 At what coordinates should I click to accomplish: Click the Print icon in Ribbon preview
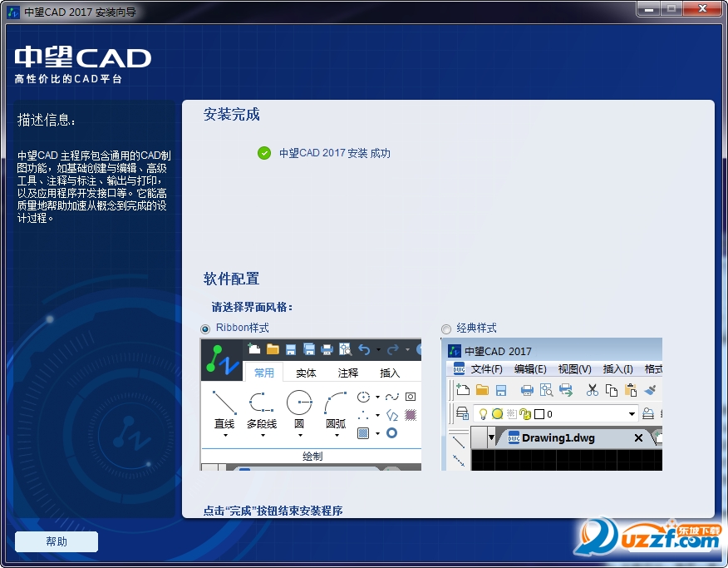coord(327,349)
